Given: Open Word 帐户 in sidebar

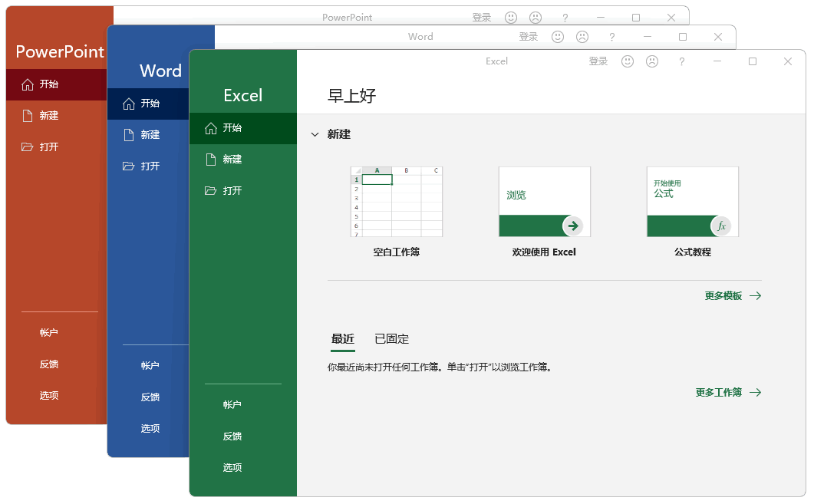Looking at the screenshot, I should click(x=150, y=366).
